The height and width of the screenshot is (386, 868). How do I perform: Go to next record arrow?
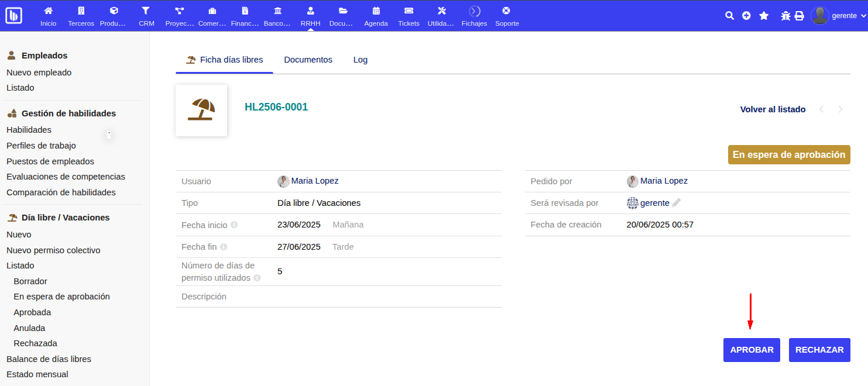841,109
